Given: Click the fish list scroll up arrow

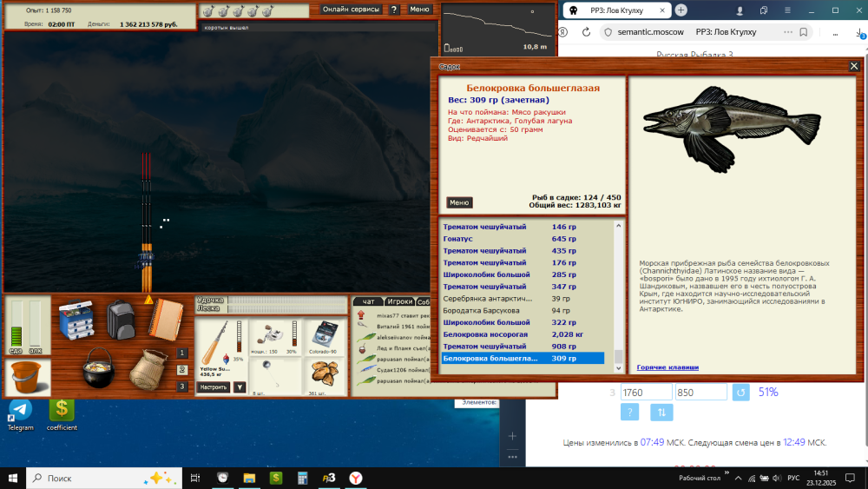Looking at the screenshot, I should 618,226.
